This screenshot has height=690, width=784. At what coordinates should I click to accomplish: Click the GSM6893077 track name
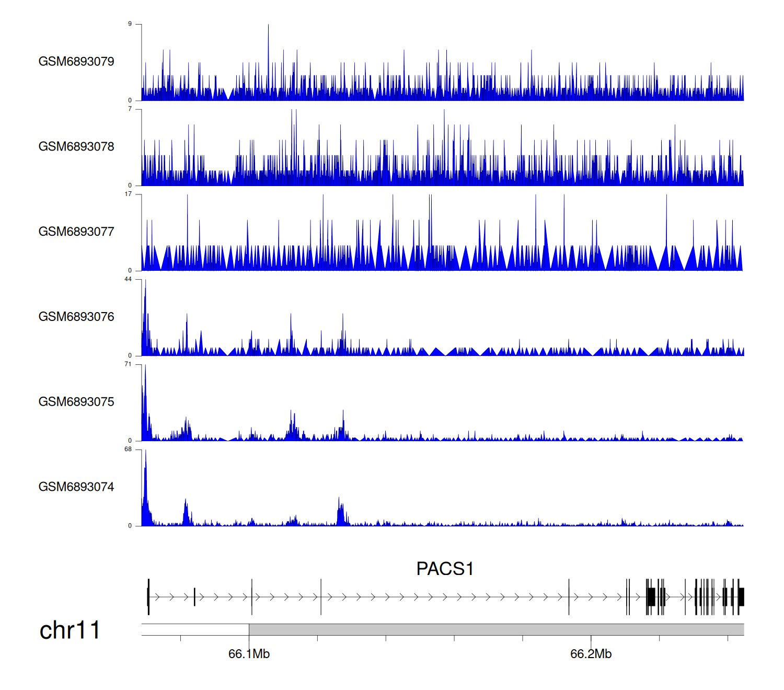(x=76, y=232)
